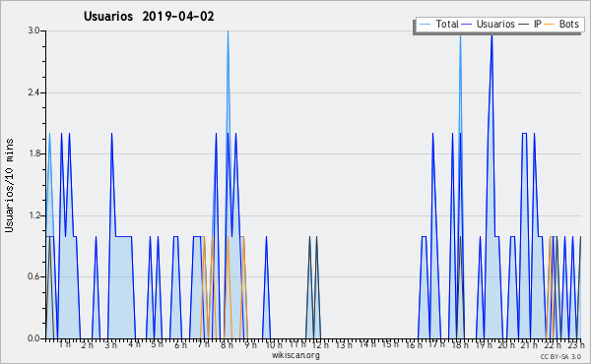The height and width of the screenshot is (364, 591).
Task: Click the dark blue Usuarios legend line
Action: [467, 24]
